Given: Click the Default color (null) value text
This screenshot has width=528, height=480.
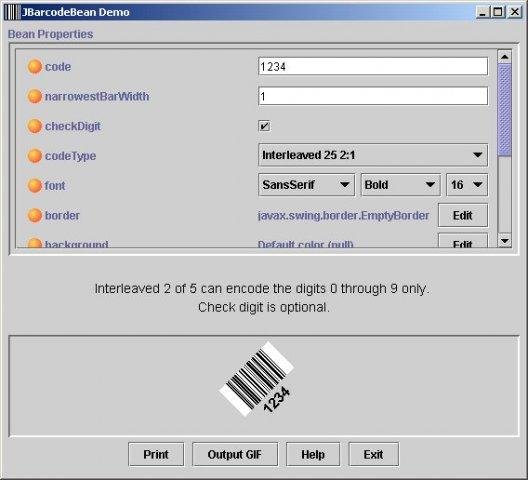Looking at the screenshot, I should pyautogui.click(x=305, y=244).
